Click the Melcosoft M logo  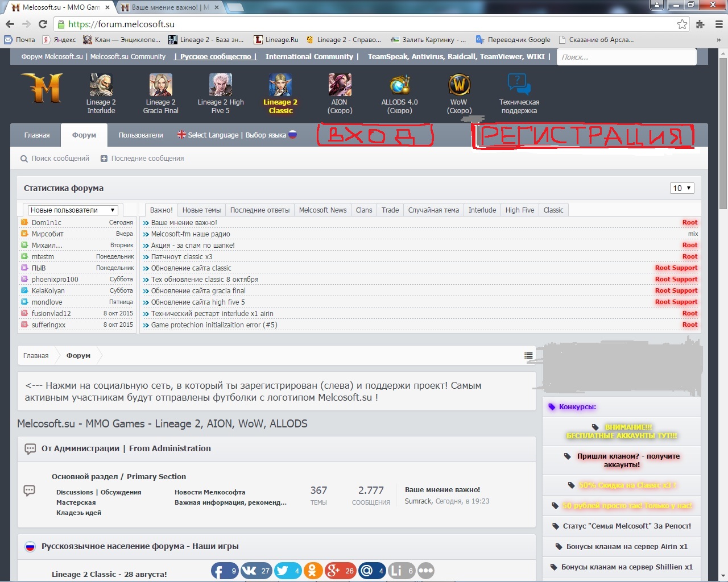coord(42,88)
